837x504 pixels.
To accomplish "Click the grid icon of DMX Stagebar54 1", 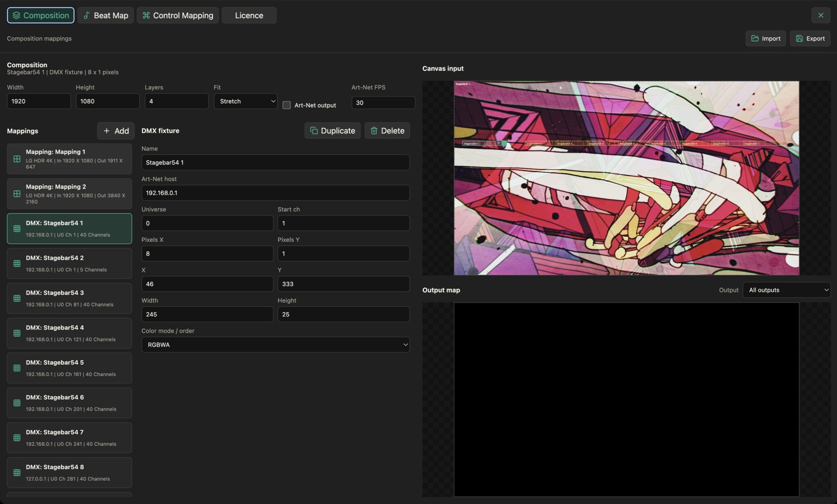I will pos(17,229).
